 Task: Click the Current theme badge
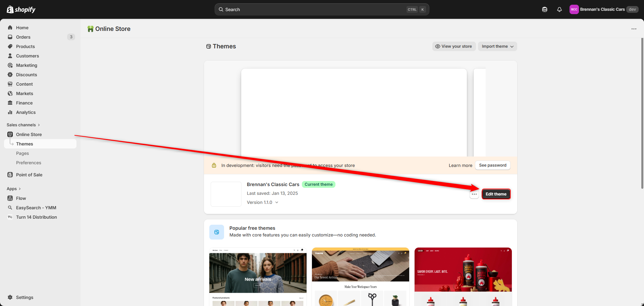point(319,184)
